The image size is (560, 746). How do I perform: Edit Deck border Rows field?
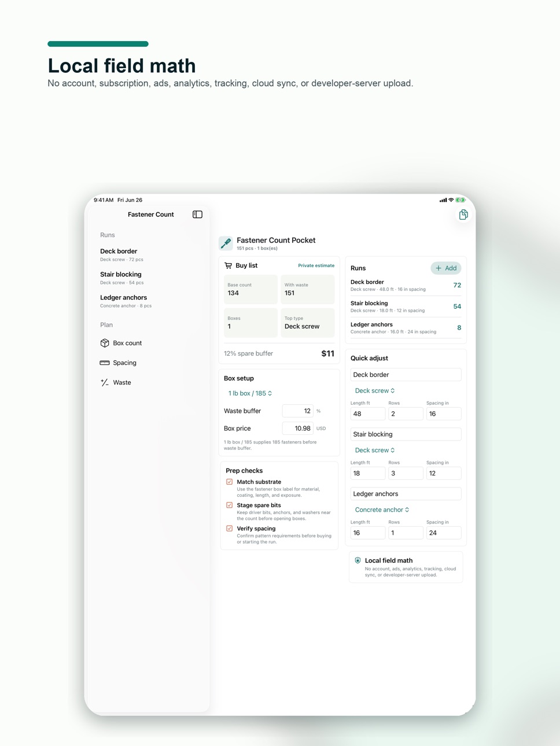point(406,414)
